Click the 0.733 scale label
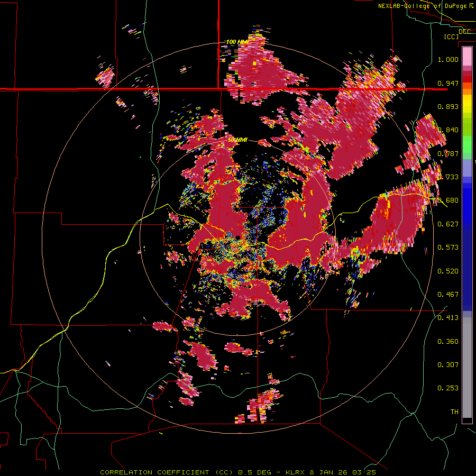Screen dimensions: 476x476 coord(448,177)
